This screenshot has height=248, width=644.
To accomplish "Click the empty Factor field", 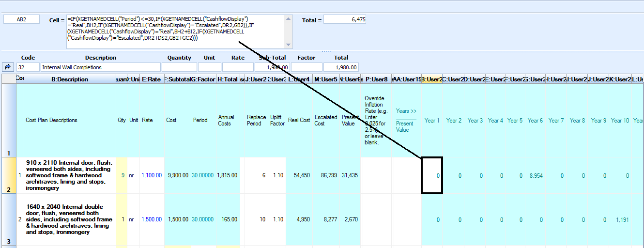I will click(x=307, y=67).
